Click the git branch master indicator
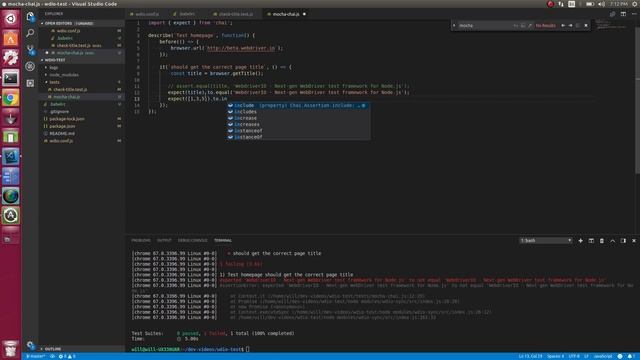Image resolution: width=640 pixels, height=360 pixels. pyautogui.click(x=36, y=356)
